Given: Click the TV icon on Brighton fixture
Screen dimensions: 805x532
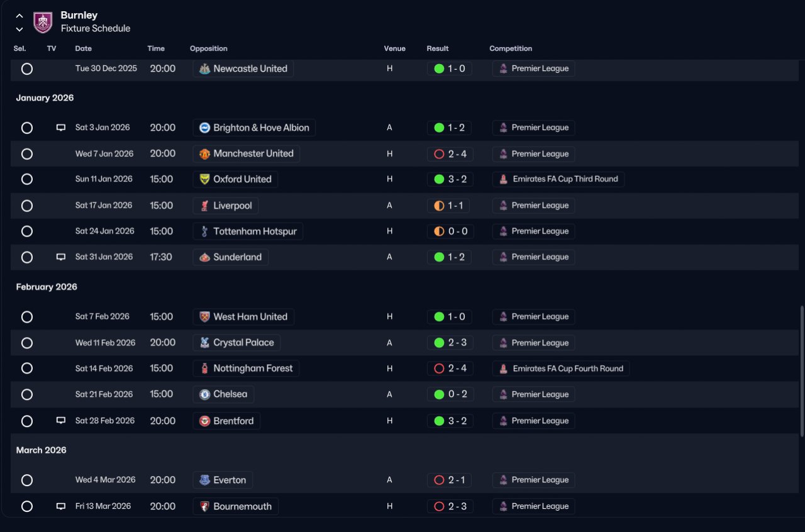Looking at the screenshot, I should pyautogui.click(x=61, y=128).
